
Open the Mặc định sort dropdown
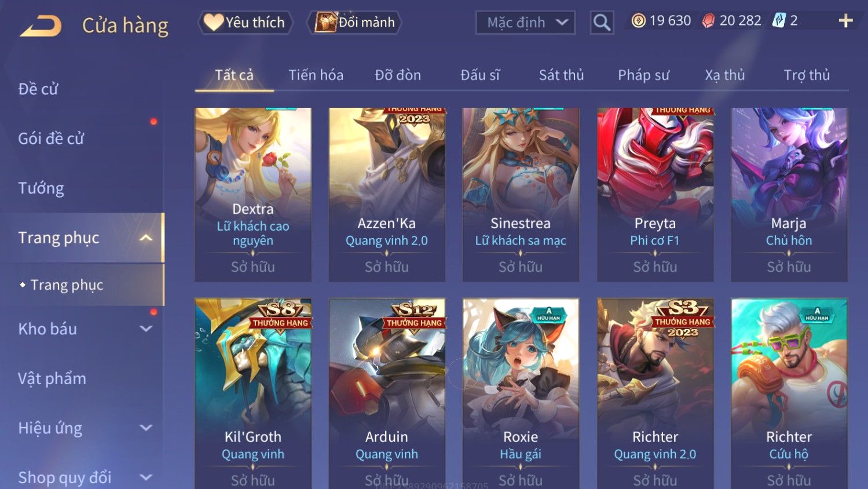526,23
